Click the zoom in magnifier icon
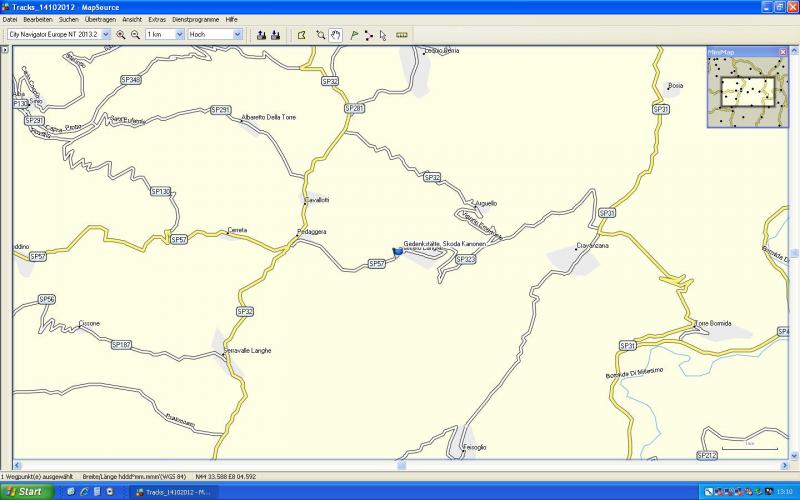The height and width of the screenshot is (500, 800). point(121,34)
